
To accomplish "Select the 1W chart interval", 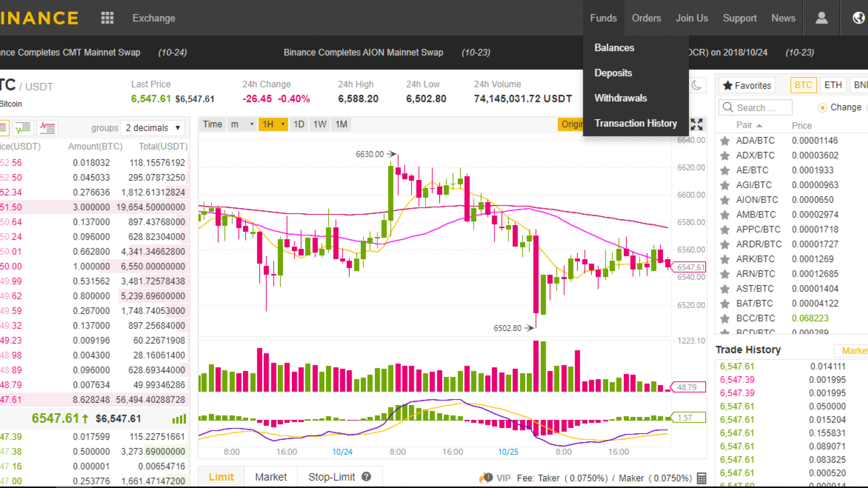I will [320, 124].
